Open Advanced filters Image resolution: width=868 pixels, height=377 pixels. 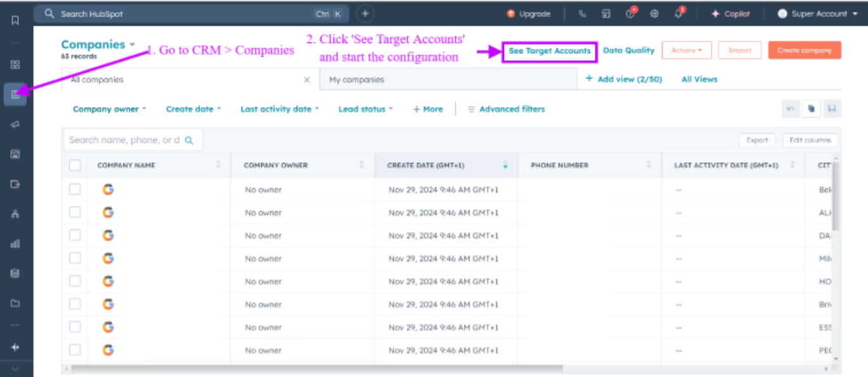(506, 109)
